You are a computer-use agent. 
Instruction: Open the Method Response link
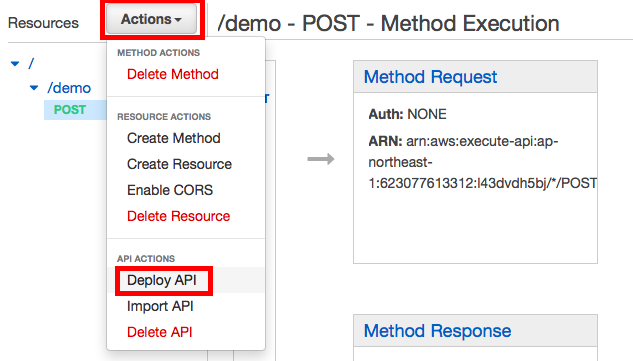coord(438,331)
